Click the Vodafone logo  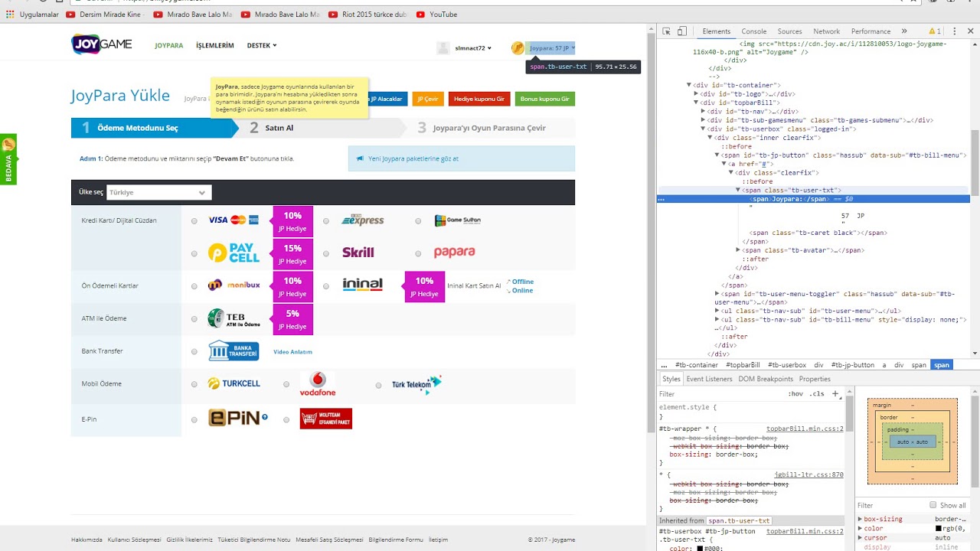coord(318,384)
